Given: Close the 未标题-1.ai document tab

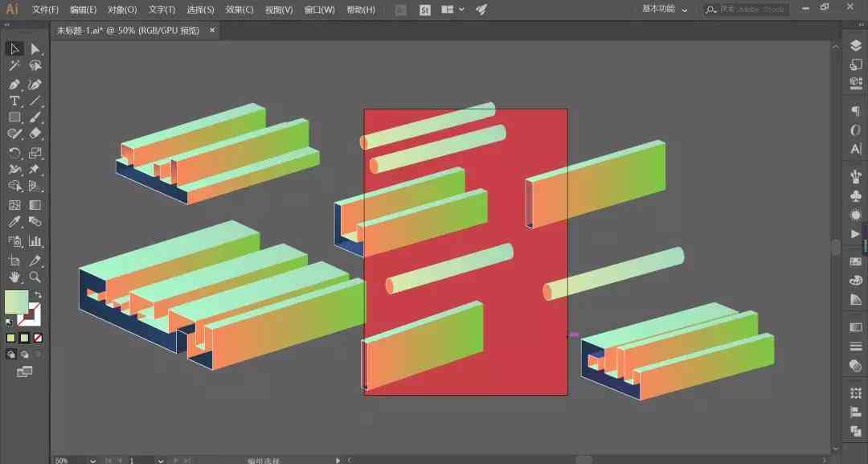Looking at the screenshot, I should pyautogui.click(x=212, y=31).
